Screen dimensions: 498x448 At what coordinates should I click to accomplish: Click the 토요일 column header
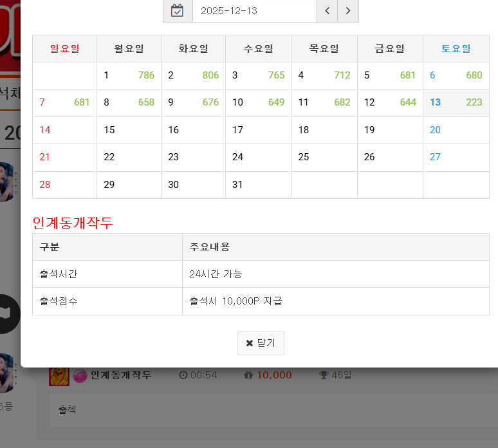(x=456, y=49)
